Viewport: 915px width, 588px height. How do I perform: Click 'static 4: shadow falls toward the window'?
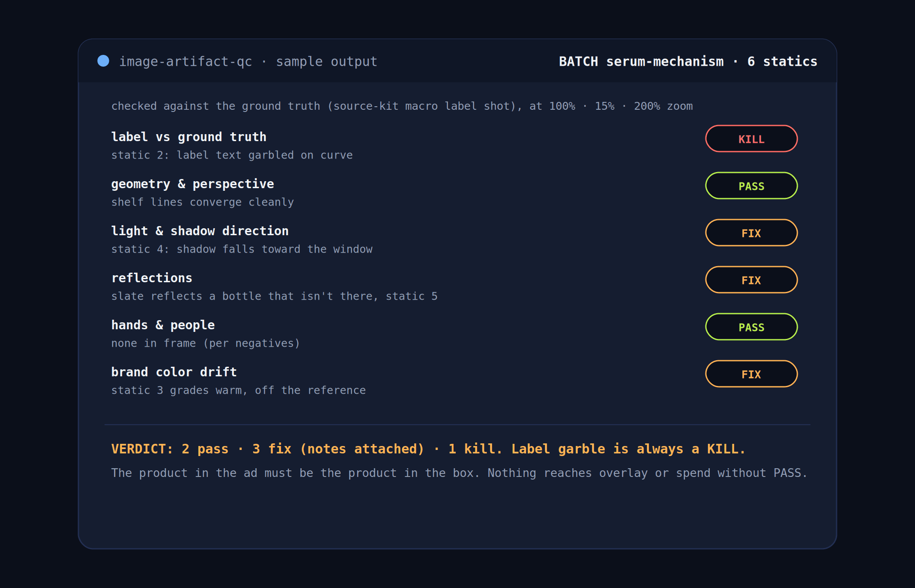pyautogui.click(x=242, y=249)
